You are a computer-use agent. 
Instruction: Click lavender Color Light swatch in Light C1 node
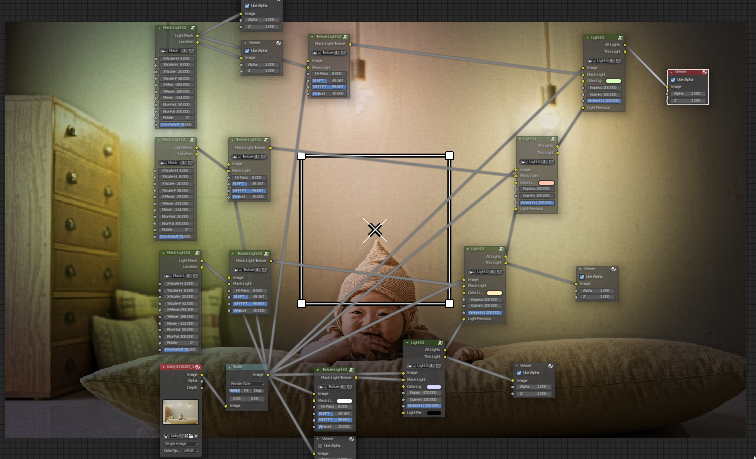433,387
